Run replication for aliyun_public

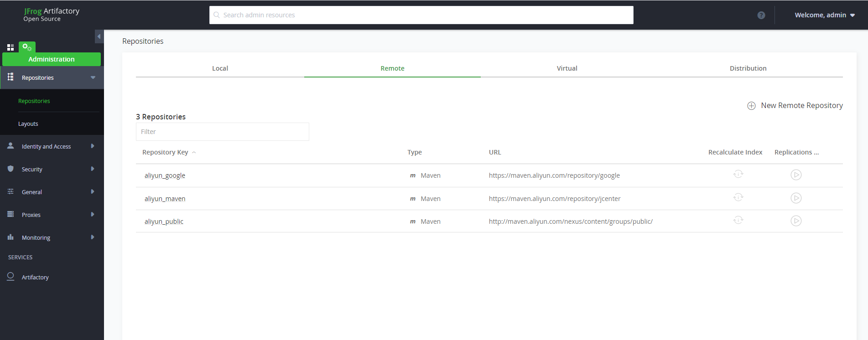(x=796, y=221)
